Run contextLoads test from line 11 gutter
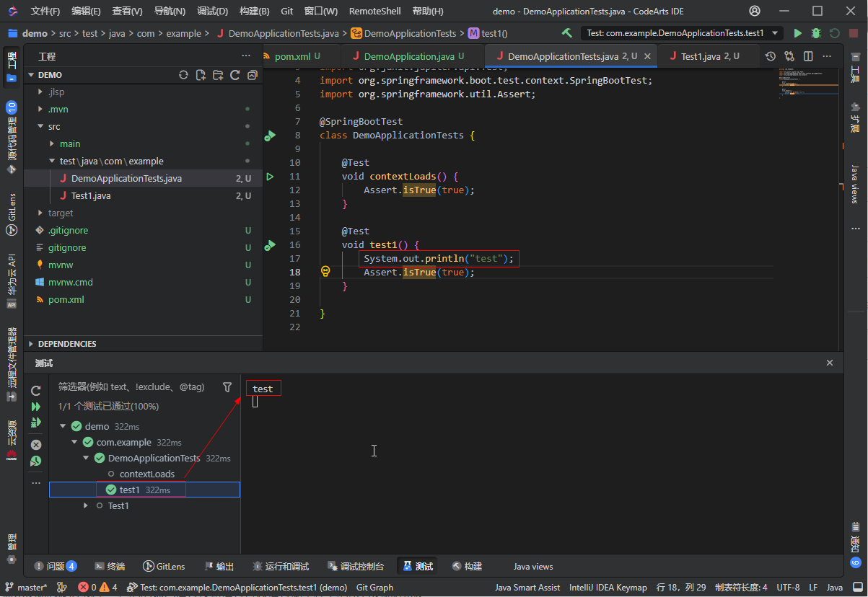 click(x=270, y=177)
